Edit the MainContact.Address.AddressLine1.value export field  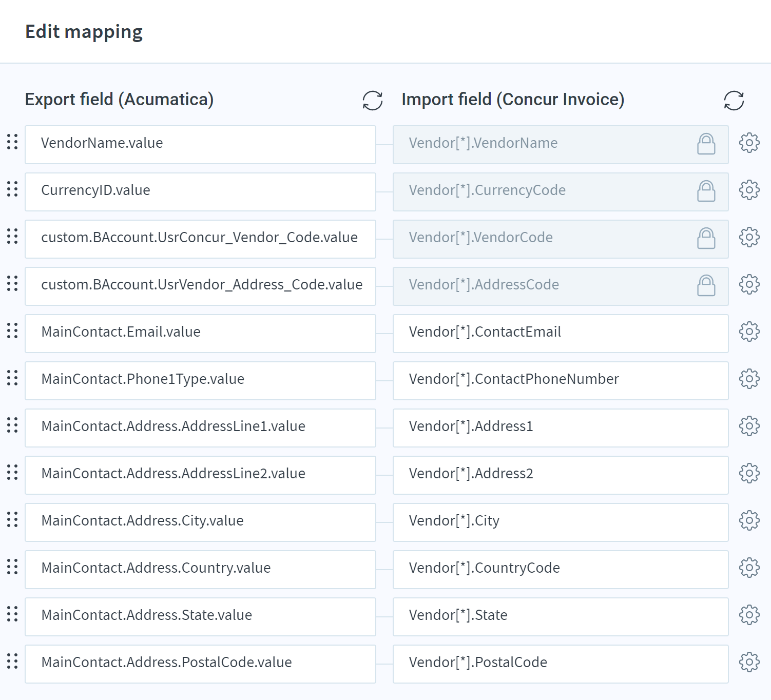click(200, 428)
